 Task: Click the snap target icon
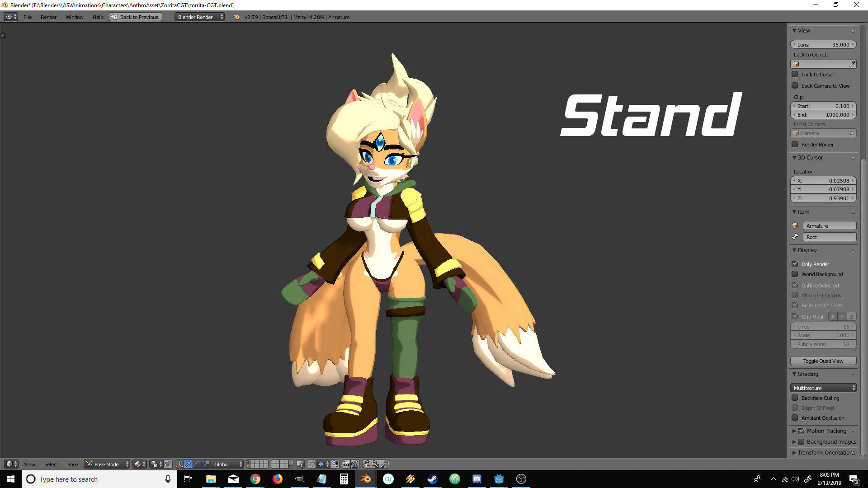click(x=335, y=464)
